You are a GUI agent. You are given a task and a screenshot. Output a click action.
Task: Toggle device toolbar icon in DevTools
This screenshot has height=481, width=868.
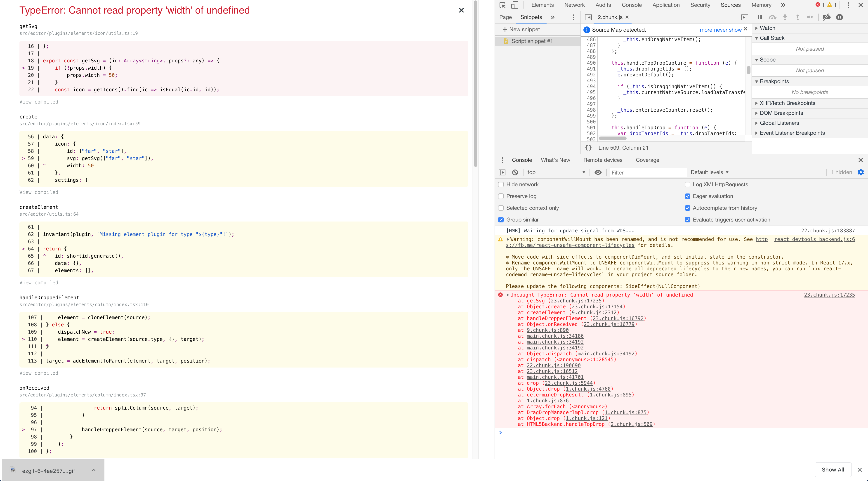[514, 5]
